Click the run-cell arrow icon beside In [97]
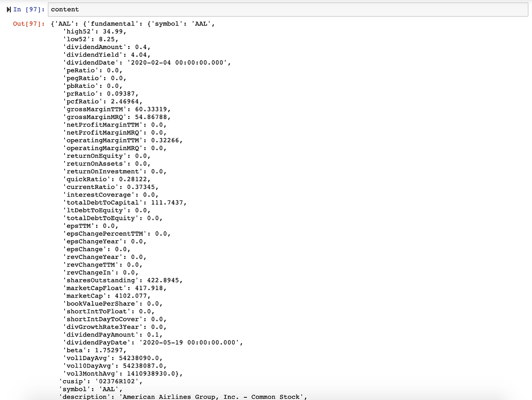 8,9
